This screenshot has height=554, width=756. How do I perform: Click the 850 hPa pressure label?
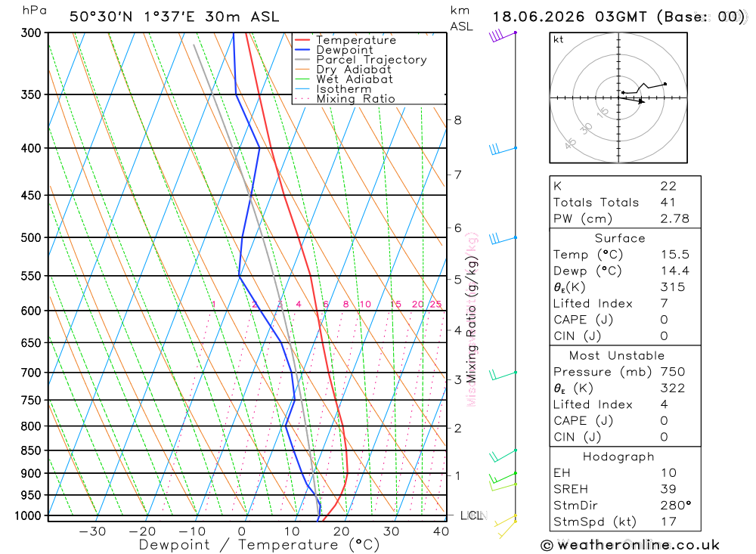[x=31, y=450]
